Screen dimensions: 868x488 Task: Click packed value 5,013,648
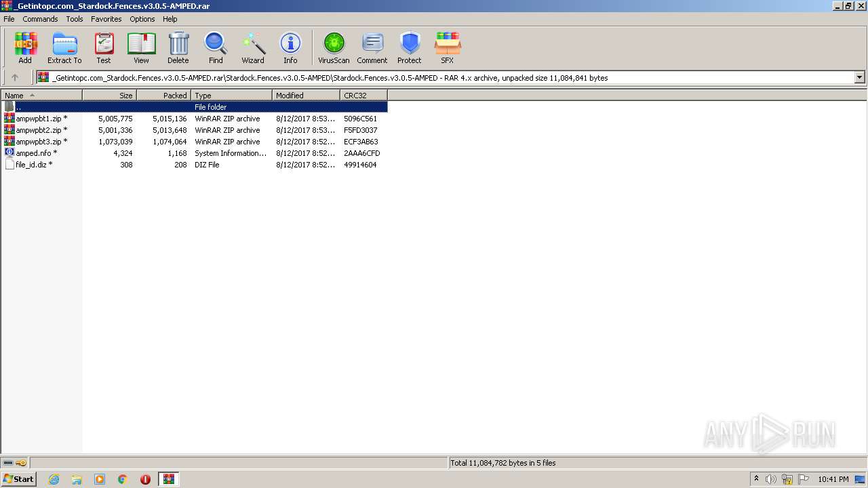(170, 130)
